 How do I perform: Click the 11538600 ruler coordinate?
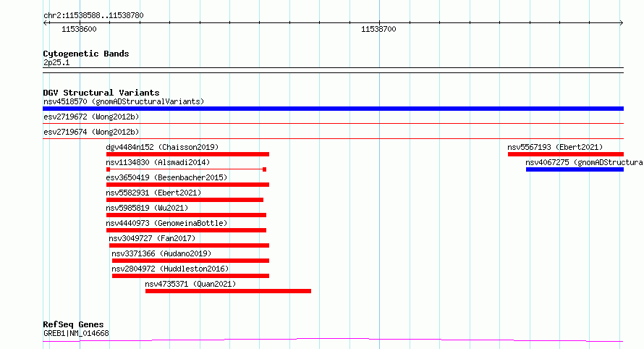click(x=79, y=29)
